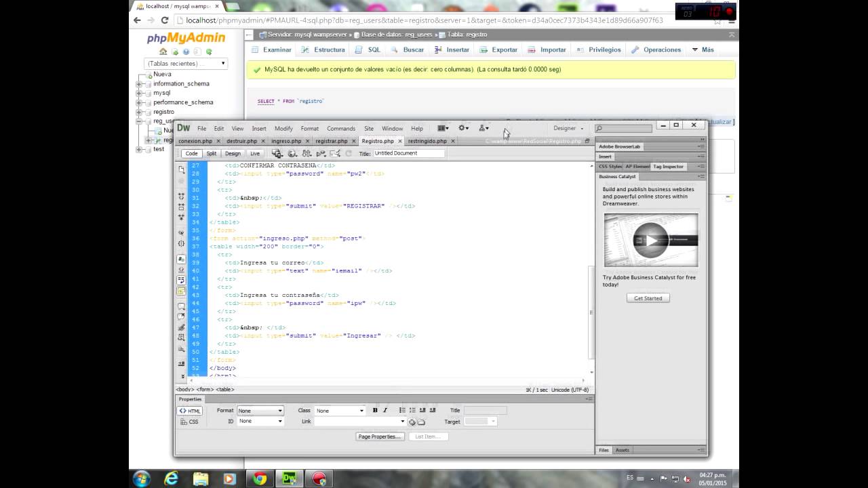Switch to Design view
The width and height of the screenshot is (868, 488).
point(233,153)
